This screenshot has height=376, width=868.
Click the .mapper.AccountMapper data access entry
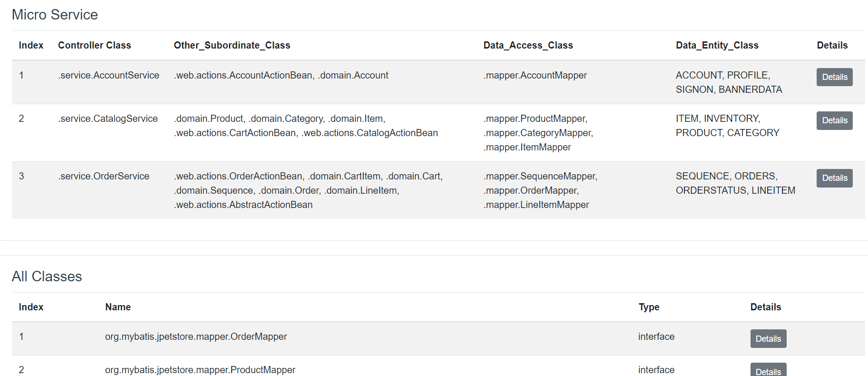pyautogui.click(x=535, y=75)
